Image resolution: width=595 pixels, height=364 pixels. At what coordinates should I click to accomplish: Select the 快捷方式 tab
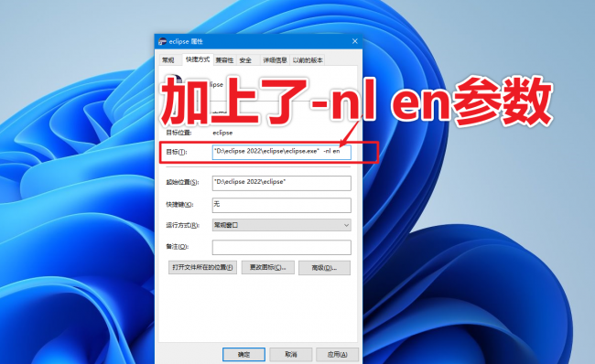(x=198, y=59)
